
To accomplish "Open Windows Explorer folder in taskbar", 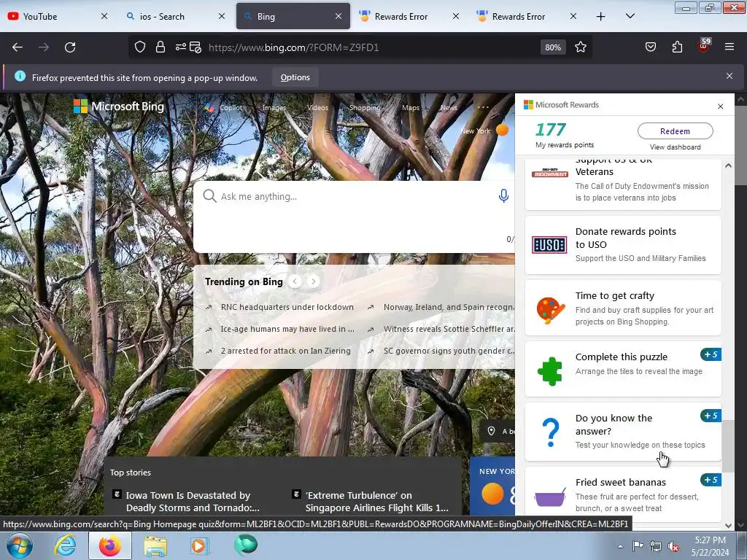I will pyautogui.click(x=155, y=546).
